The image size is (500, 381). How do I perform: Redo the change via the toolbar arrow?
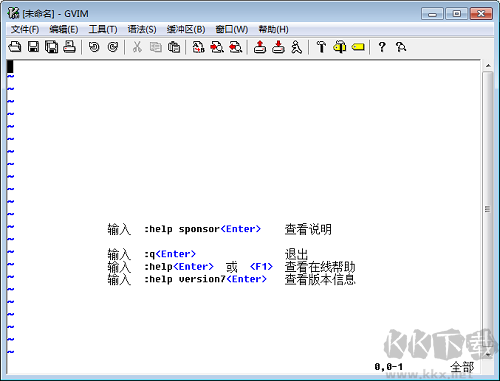pyautogui.click(x=113, y=47)
